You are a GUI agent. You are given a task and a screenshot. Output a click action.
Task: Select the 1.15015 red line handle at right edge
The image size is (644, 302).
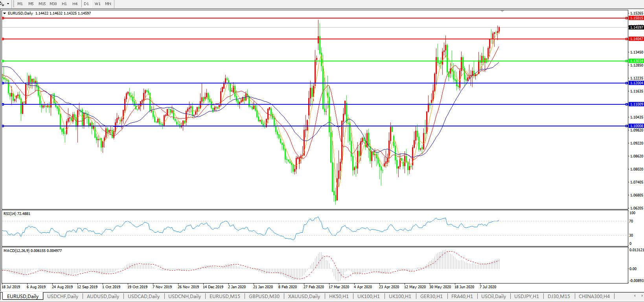pos(627,18)
